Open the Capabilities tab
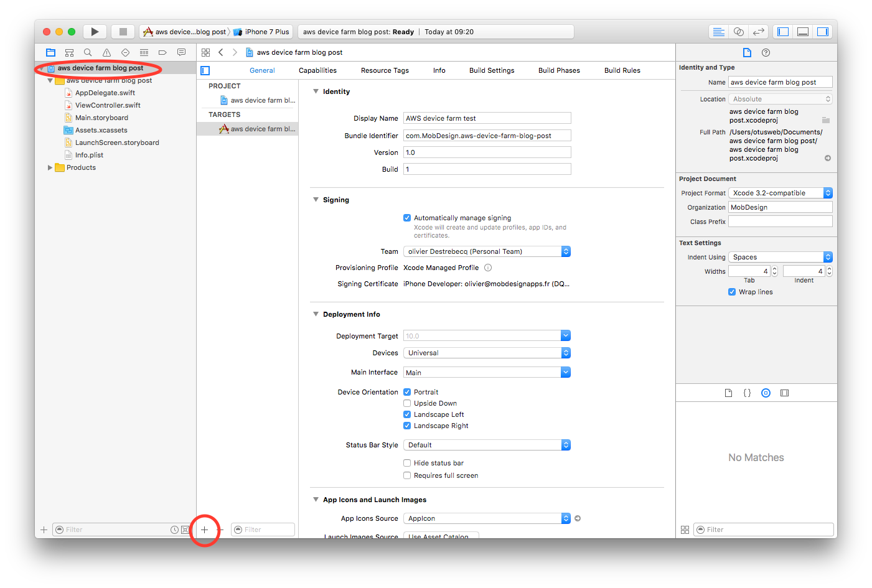 click(x=317, y=70)
